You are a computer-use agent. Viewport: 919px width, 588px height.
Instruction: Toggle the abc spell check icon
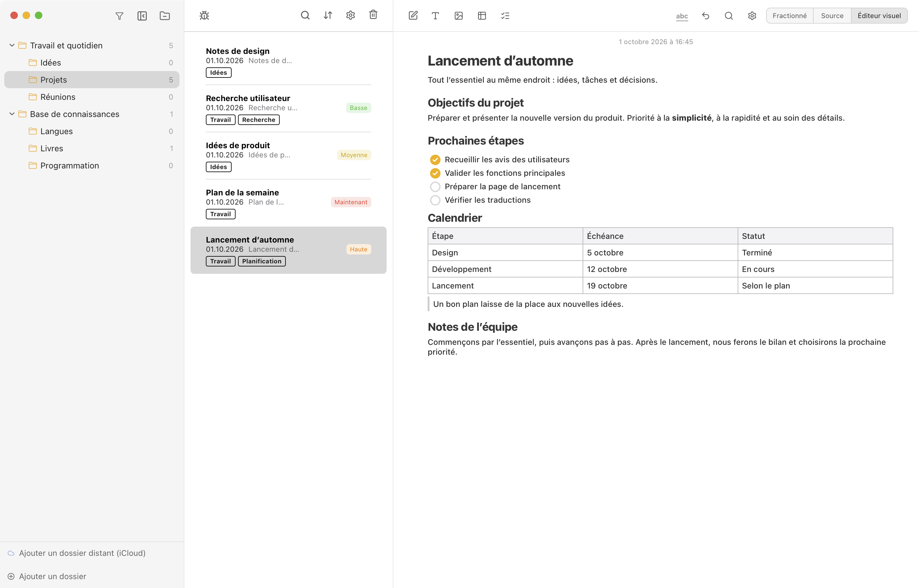(682, 16)
